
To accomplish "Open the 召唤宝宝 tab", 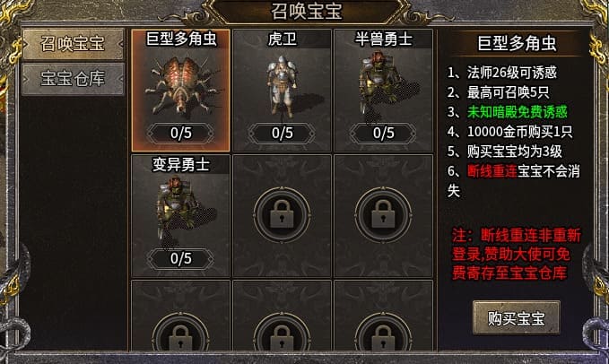I will pyautogui.click(x=73, y=44).
